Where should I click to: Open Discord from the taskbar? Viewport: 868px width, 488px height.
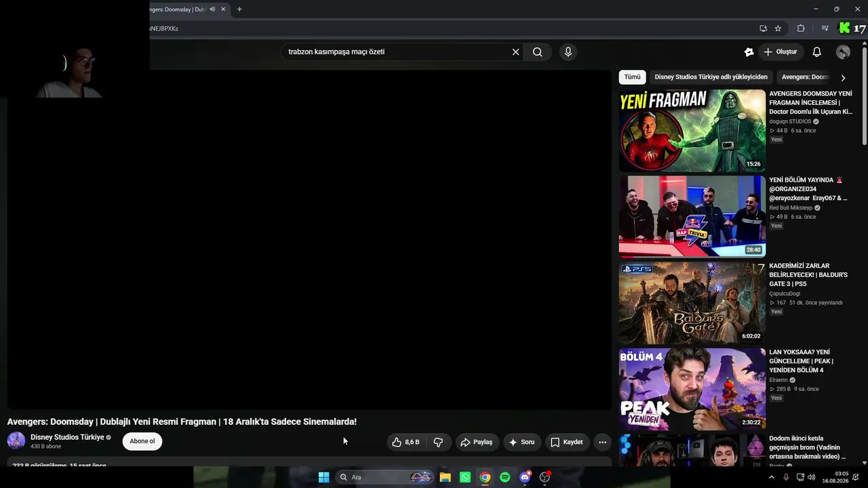[525, 477]
